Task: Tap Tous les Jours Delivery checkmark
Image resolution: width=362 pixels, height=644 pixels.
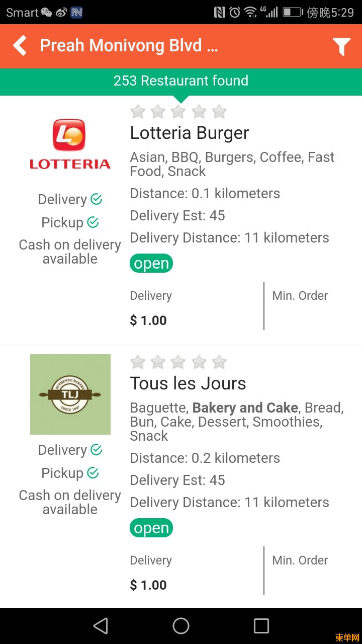Action: tap(97, 450)
